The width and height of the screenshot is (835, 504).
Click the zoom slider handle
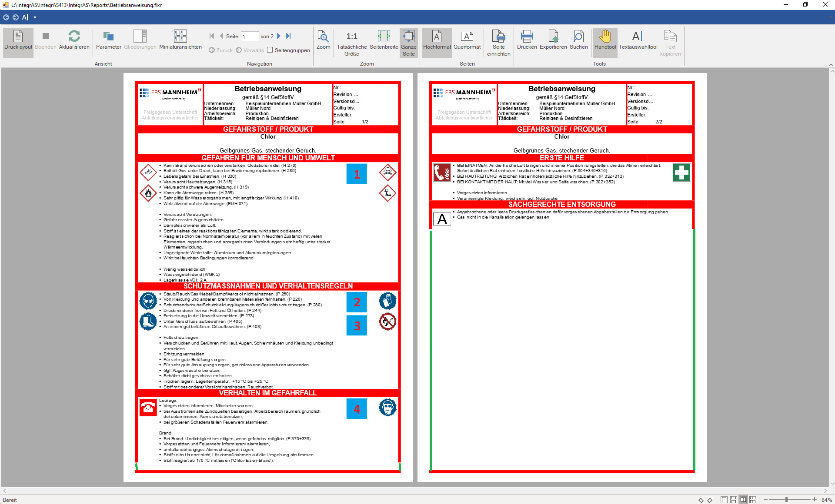click(786, 500)
